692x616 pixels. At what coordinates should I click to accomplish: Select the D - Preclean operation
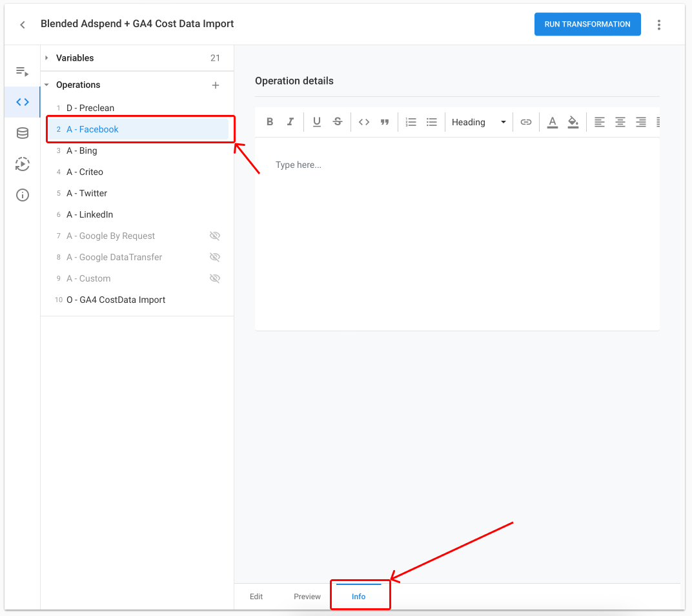[x=137, y=108]
